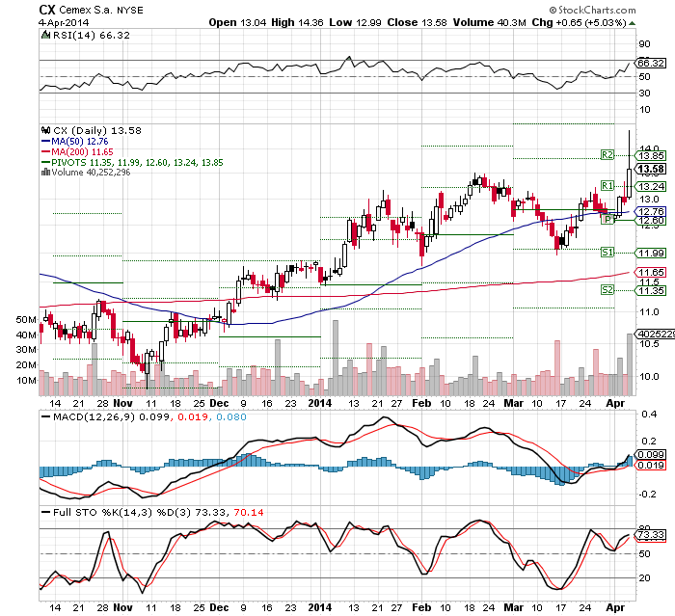This screenshot has width=675, height=616.
Task: Click the 11.99 S1 price tag
Action: [651, 254]
